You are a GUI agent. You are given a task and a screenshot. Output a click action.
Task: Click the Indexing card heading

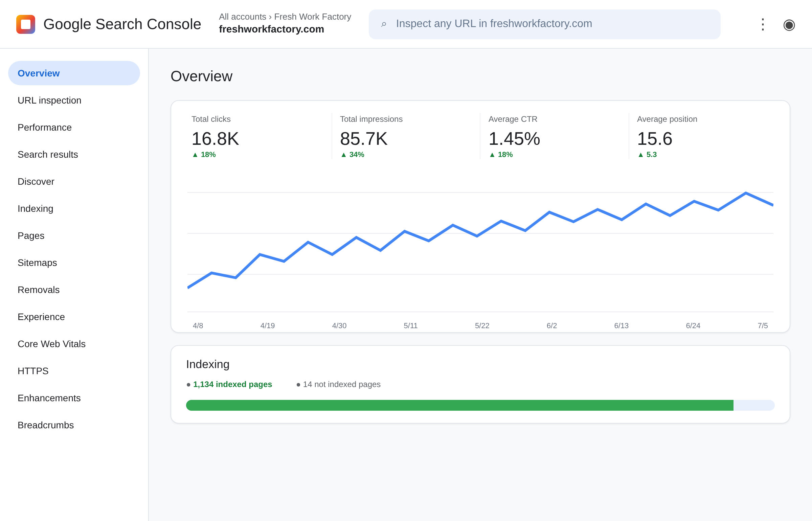tap(208, 364)
